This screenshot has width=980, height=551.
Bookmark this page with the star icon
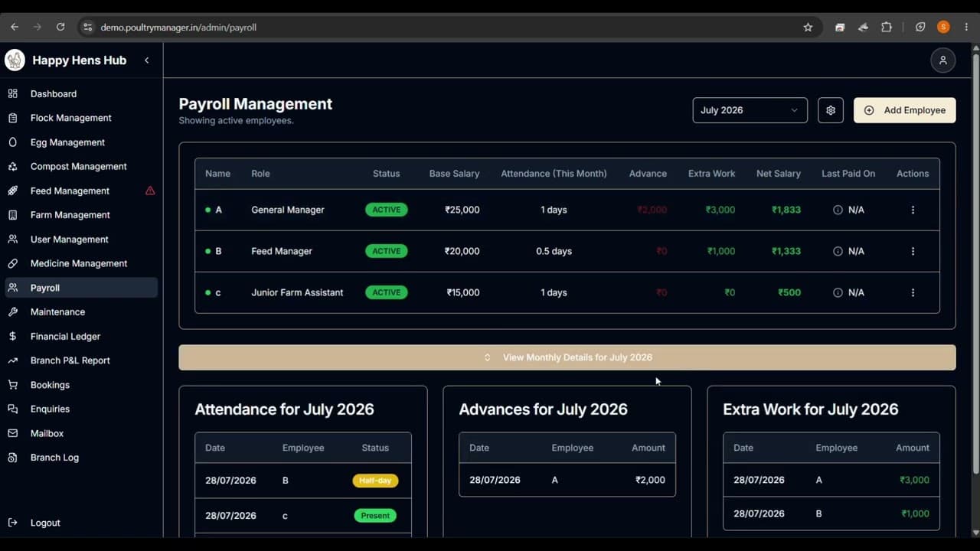point(808,27)
